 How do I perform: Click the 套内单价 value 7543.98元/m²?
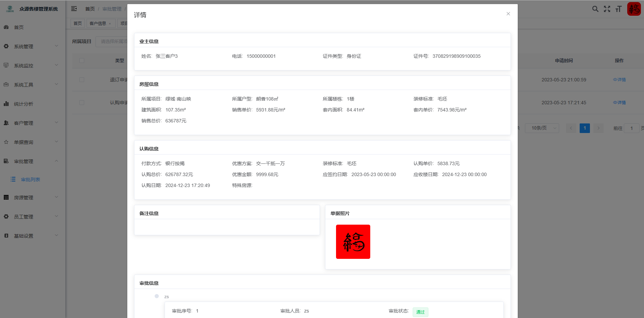pyautogui.click(x=452, y=110)
